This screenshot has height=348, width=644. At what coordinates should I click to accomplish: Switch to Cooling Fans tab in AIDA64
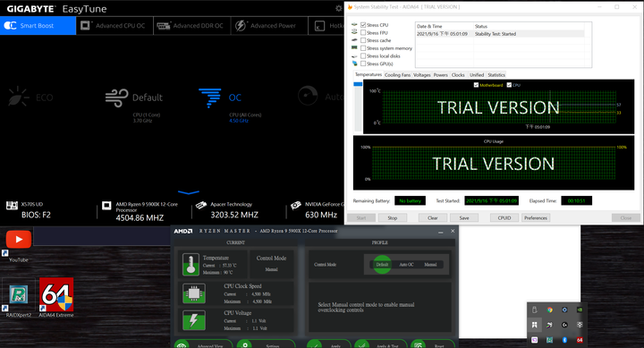[397, 75]
